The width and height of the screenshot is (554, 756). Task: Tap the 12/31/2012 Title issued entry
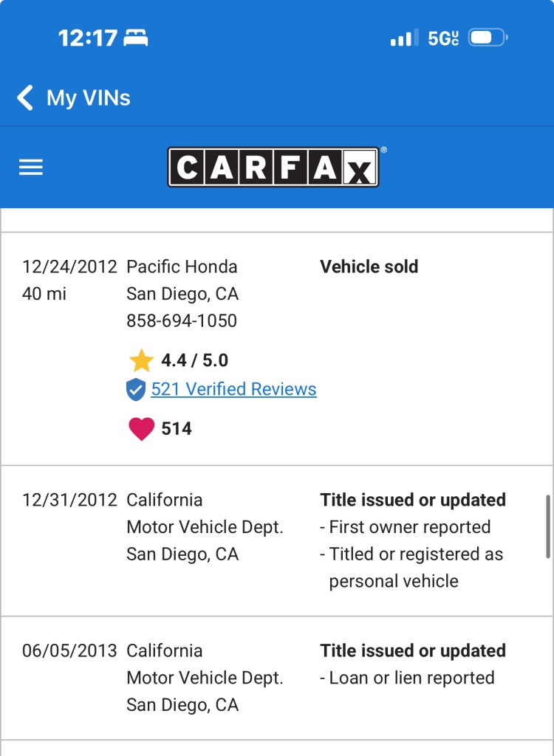pos(412,500)
